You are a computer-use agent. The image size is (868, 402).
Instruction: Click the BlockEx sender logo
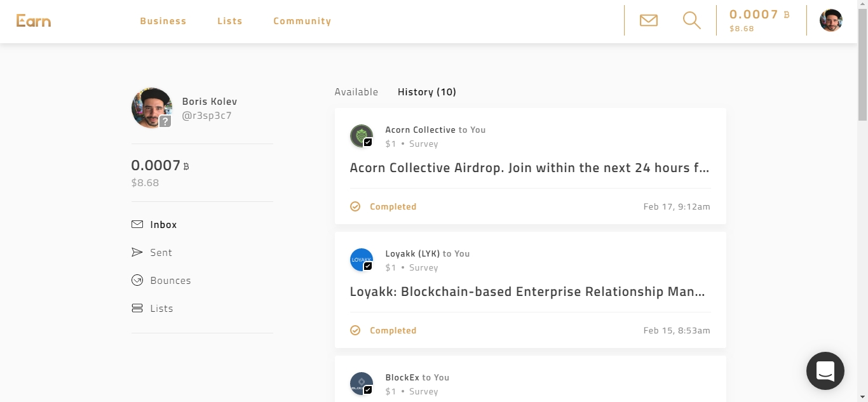[x=362, y=384]
